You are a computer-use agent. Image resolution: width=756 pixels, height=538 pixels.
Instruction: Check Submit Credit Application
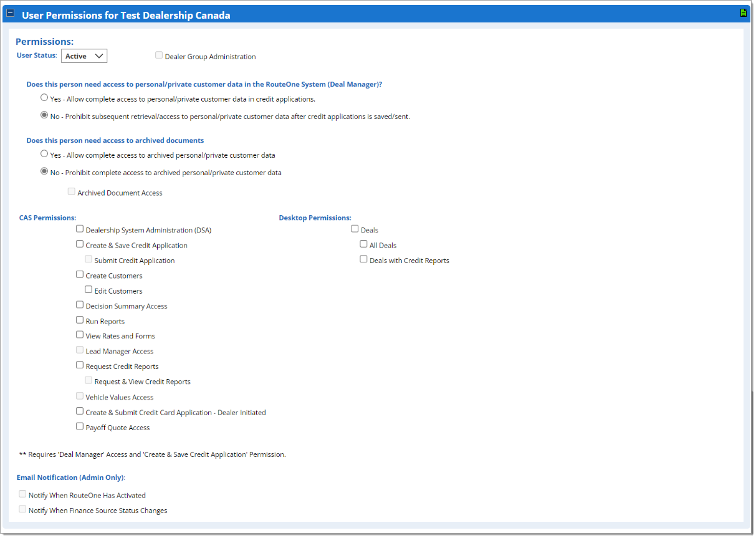point(89,259)
